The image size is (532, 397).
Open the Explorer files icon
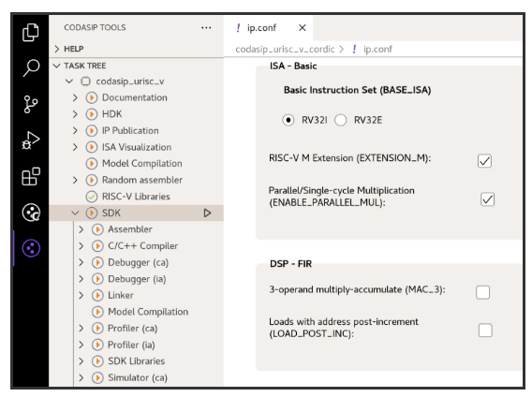coord(31,33)
